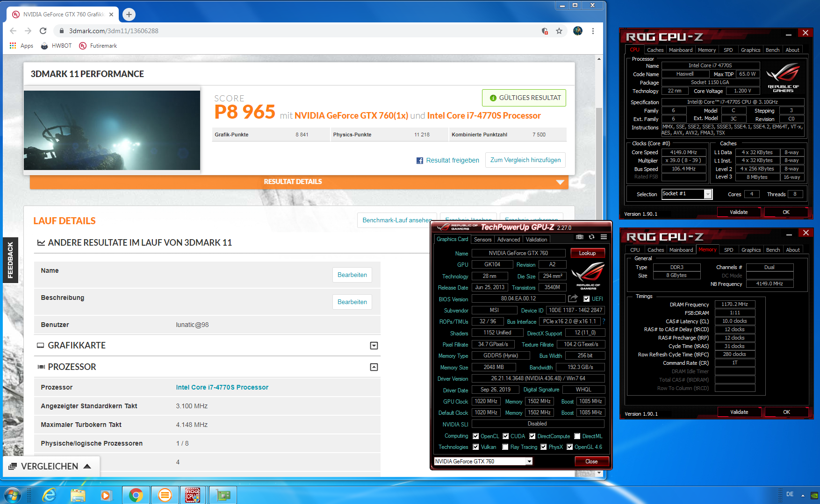Click OK in the lower CPU-Z window
Screen dimensions: 820x504
click(786, 412)
